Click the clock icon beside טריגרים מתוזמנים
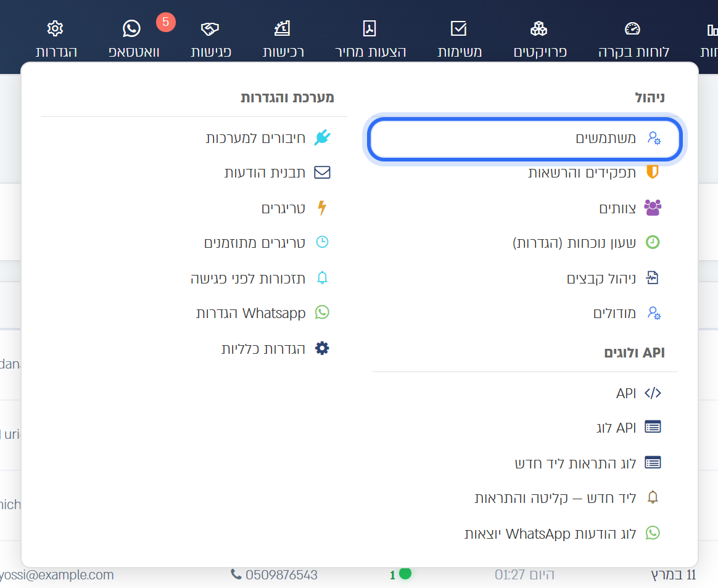The height and width of the screenshot is (588, 718). click(323, 242)
